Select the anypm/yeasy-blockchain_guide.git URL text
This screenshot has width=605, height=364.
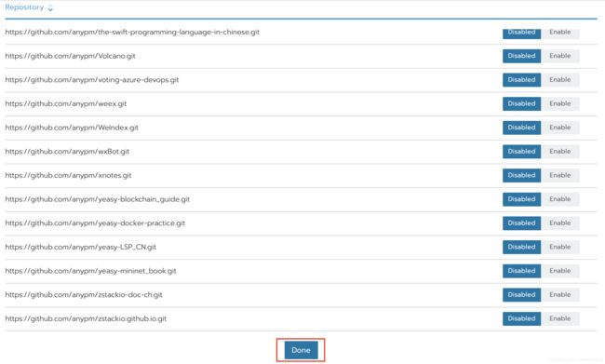click(x=98, y=199)
